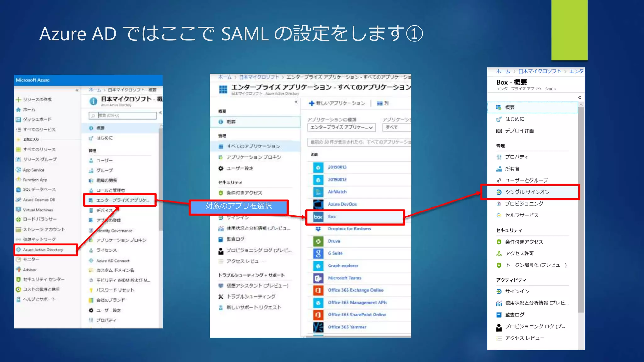Click 日本マイクロソフト breadcrumb in Box panel
This screenshot has width=644, height=362.
[540, 71]
